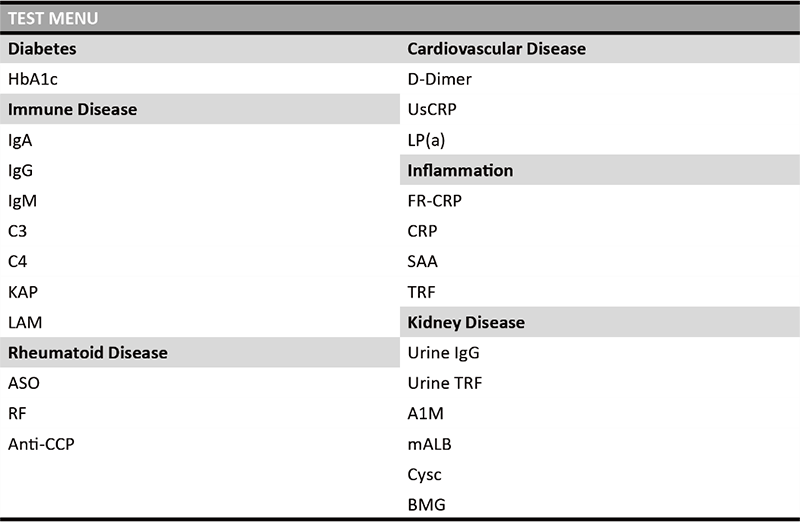This screenshot has width=800, height=522.
Task: Select the Immune Disease category heading
Action: 72,109
